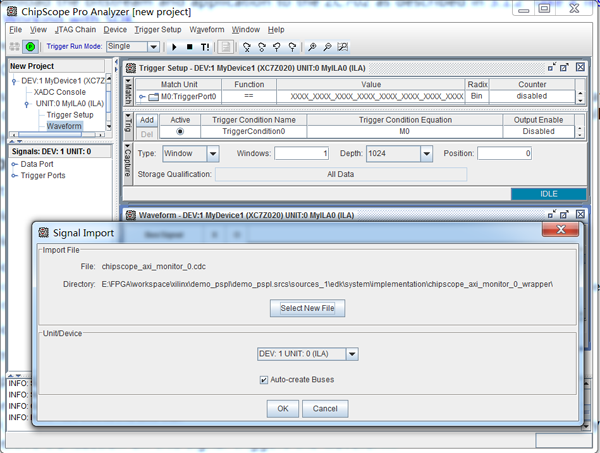Click the cursor icon marked with X
Screen dimensions: 600x453
click(x=246, y=47)
